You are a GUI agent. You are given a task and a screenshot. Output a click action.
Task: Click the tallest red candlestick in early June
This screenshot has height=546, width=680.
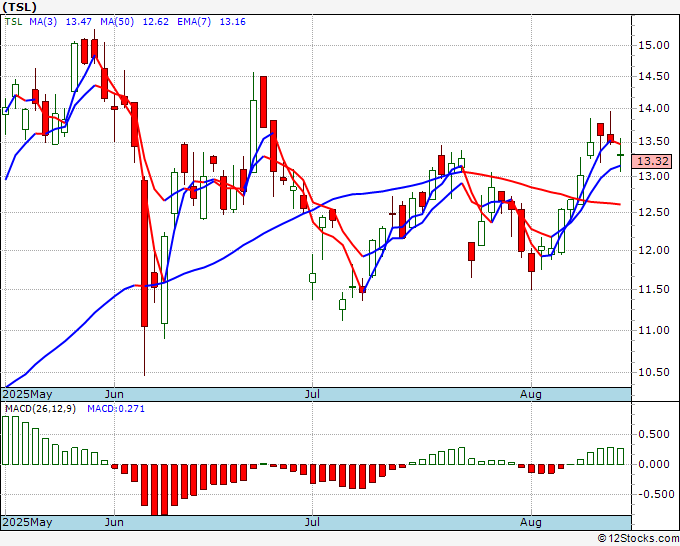(x=144, y=253)
